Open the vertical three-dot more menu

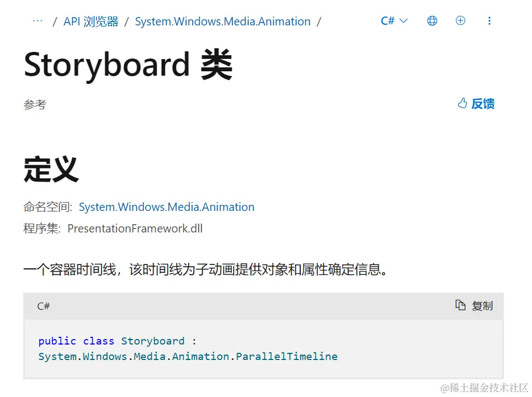tap(490, 21)
